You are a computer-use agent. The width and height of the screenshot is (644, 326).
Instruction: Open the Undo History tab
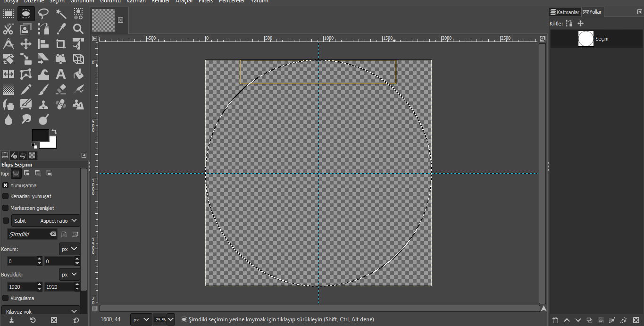pos(23,155)
